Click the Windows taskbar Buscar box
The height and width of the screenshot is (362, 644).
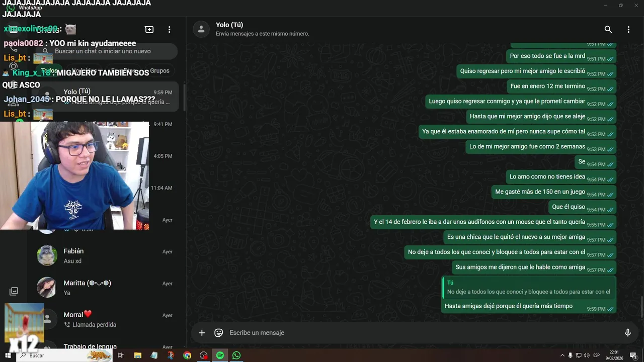(65, 355)
